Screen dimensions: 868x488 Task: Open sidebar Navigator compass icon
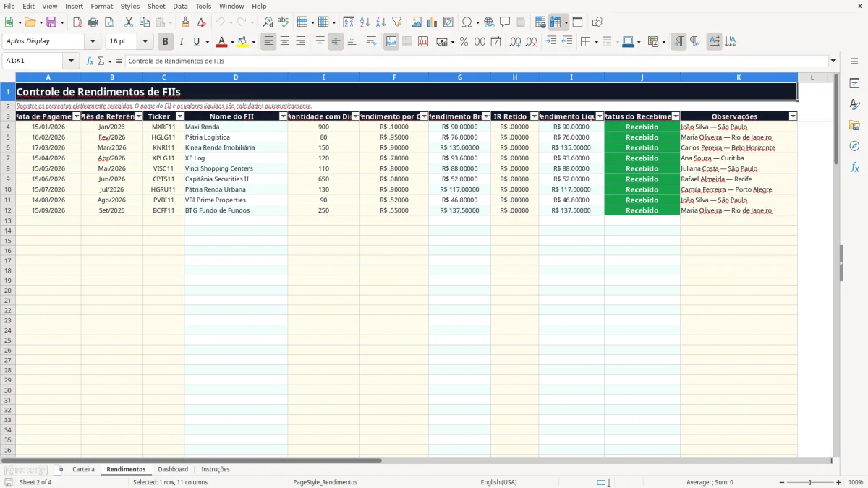[x=854, y=146]
